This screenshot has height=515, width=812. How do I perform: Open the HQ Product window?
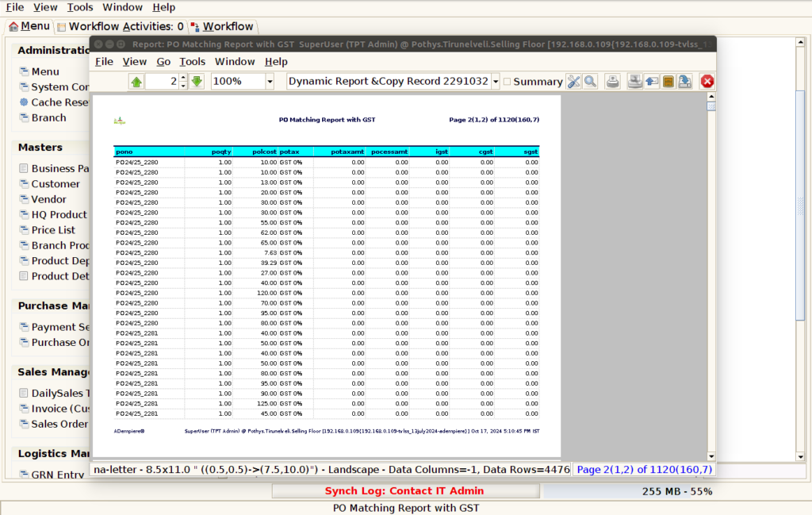pyautogui.click(x=53, y=214)
